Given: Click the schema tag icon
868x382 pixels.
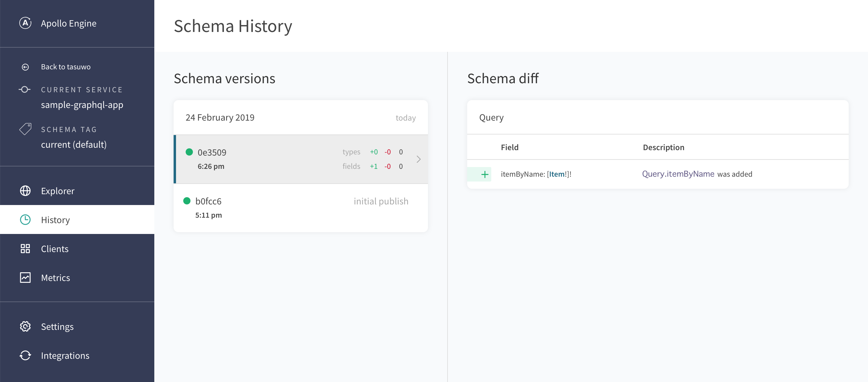Looking at the screenshot, I should 25,129.
